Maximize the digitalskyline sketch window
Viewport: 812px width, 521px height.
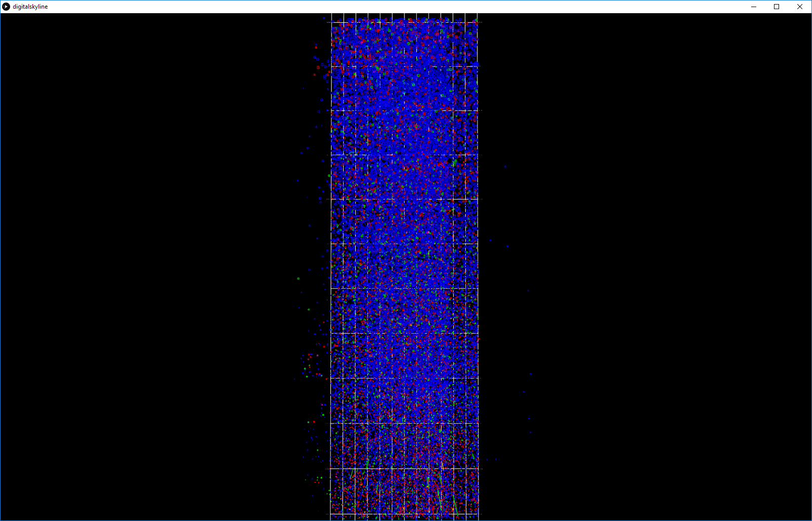pyautogui.click(x=777, y=7)
